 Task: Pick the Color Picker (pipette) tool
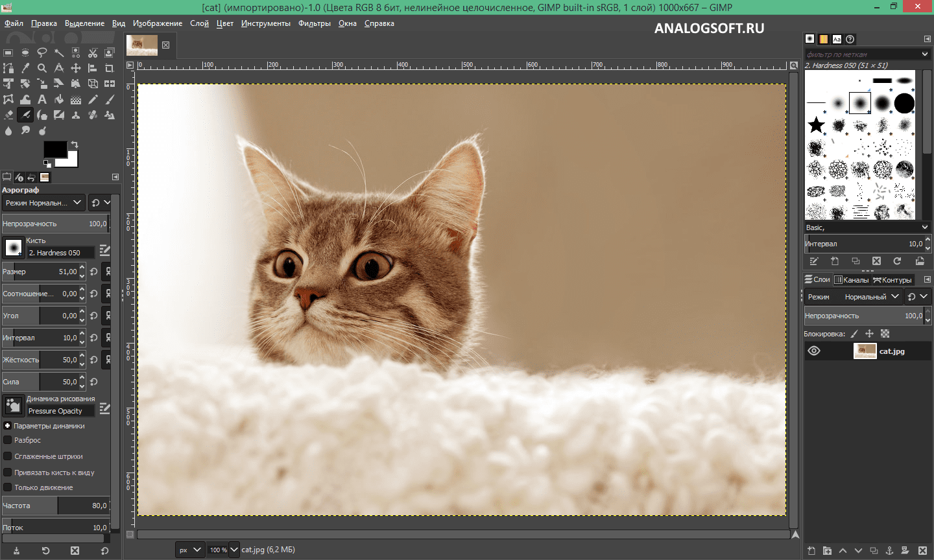pyautogui.click(x=25, y=67)
